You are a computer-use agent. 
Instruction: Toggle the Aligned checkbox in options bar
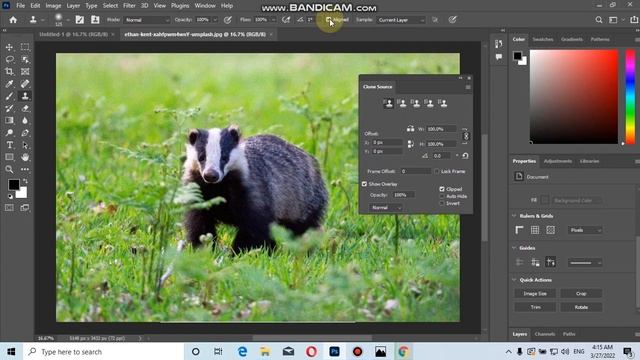click(329, 20)
